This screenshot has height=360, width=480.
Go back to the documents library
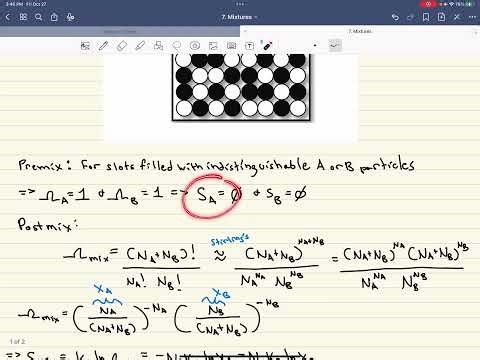(x=8, y=17)
